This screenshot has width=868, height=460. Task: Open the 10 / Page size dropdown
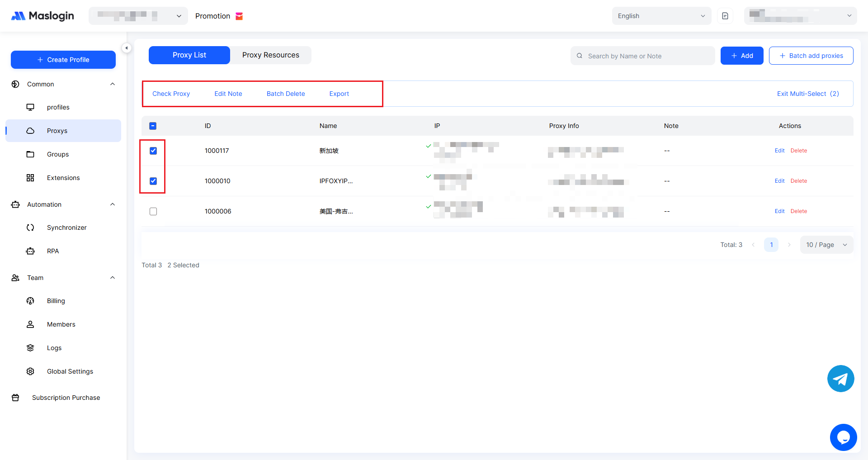[826, 245]
